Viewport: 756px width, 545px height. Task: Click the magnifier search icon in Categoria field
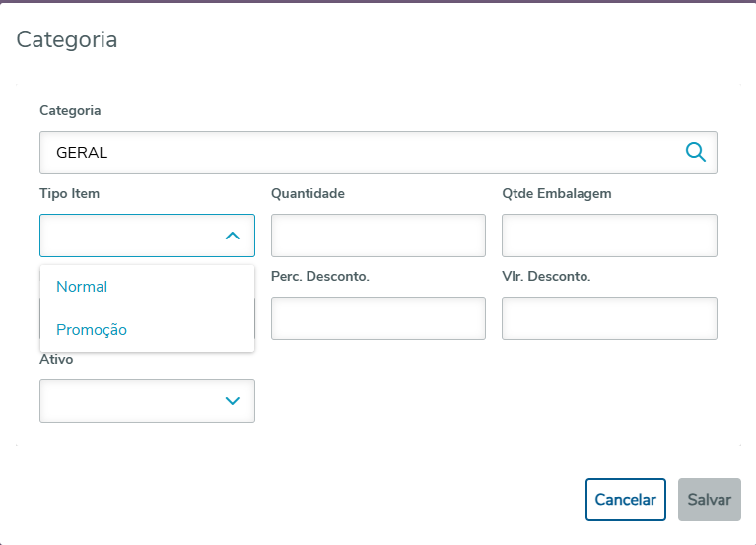tap(695, 152)
